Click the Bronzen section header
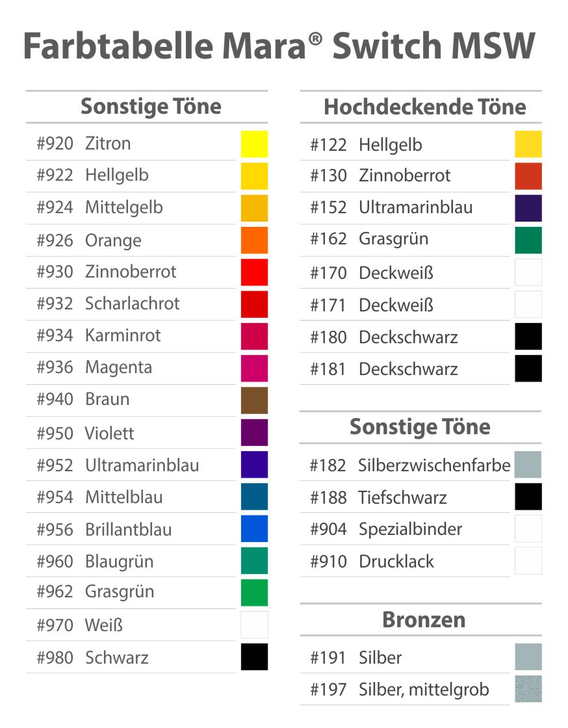The image size is (568, 728). pos(424,619)
